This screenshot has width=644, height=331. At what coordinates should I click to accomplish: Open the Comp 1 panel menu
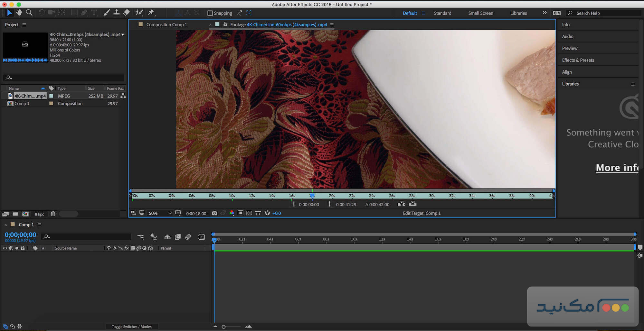pos(39,225)
